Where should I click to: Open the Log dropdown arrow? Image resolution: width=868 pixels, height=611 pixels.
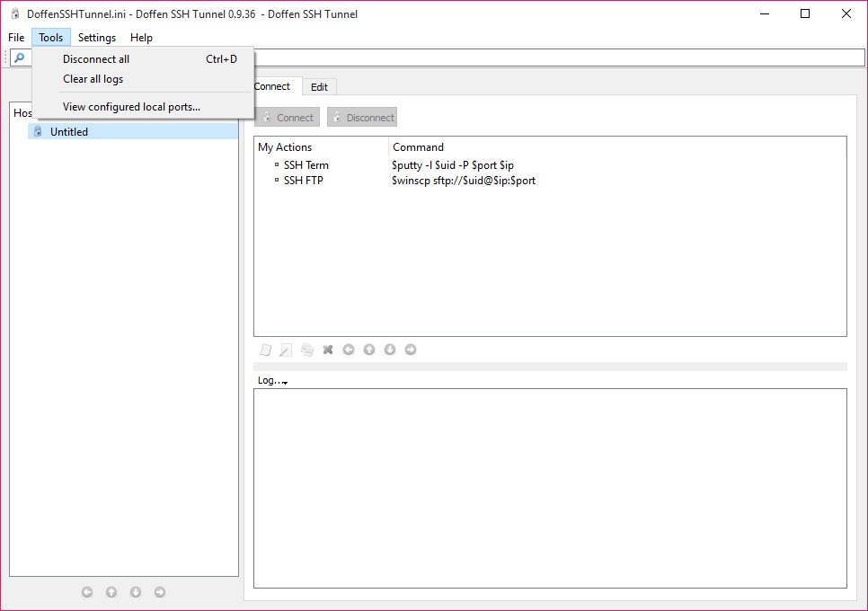[285, 382]
